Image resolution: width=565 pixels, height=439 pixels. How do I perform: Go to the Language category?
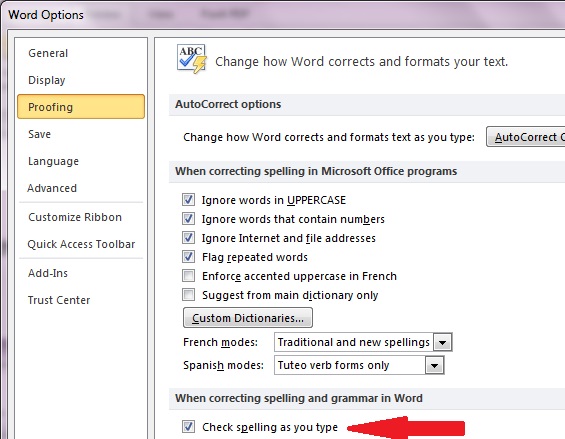click(53, 161)
